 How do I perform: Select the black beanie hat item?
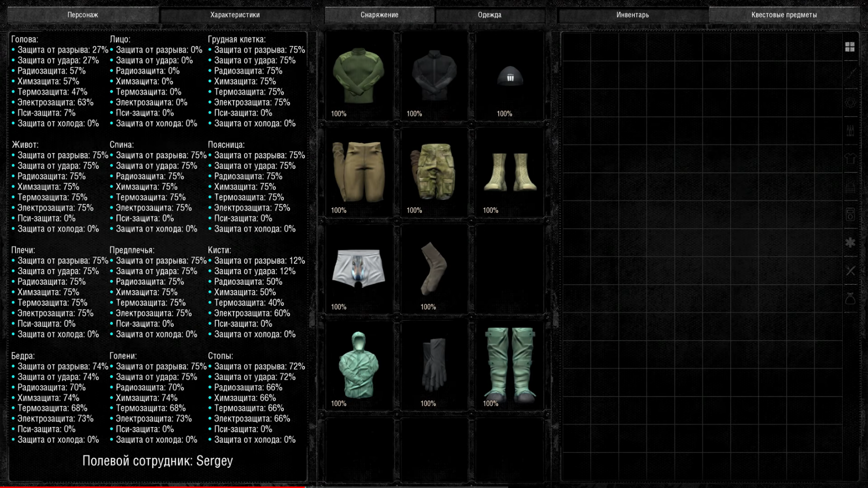510,76
